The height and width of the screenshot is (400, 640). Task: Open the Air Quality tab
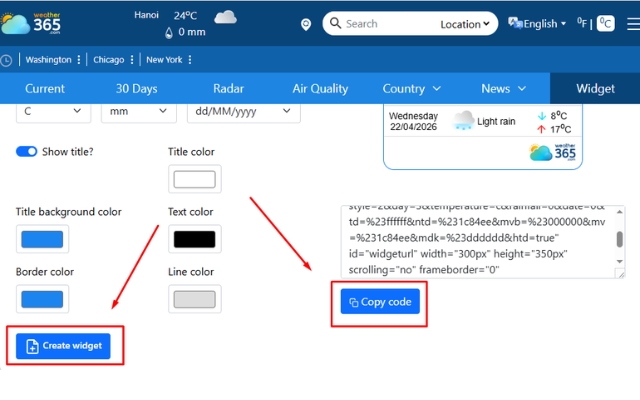coord(320,89)
